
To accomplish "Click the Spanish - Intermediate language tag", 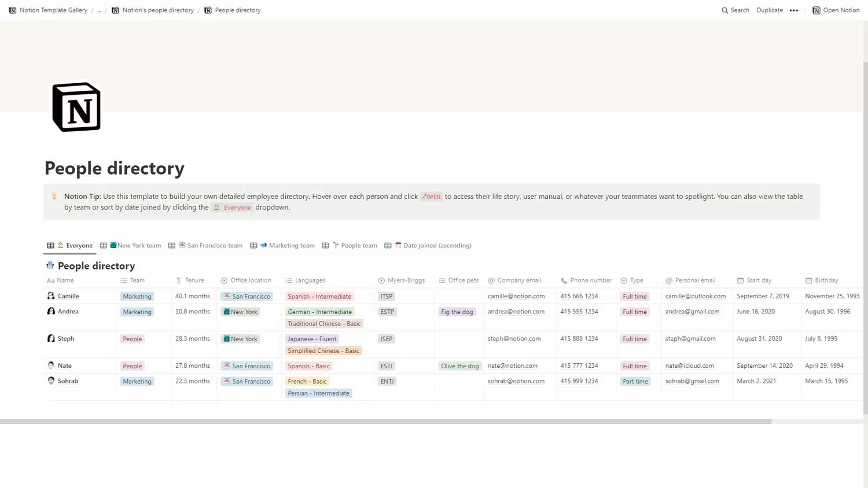I will click(x=319, y=297).
